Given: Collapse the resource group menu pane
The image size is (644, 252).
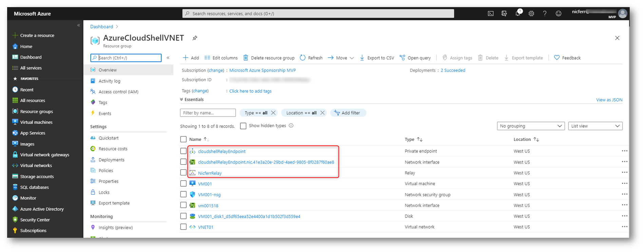Looking at the screenshot, I should tap(168, 58).
